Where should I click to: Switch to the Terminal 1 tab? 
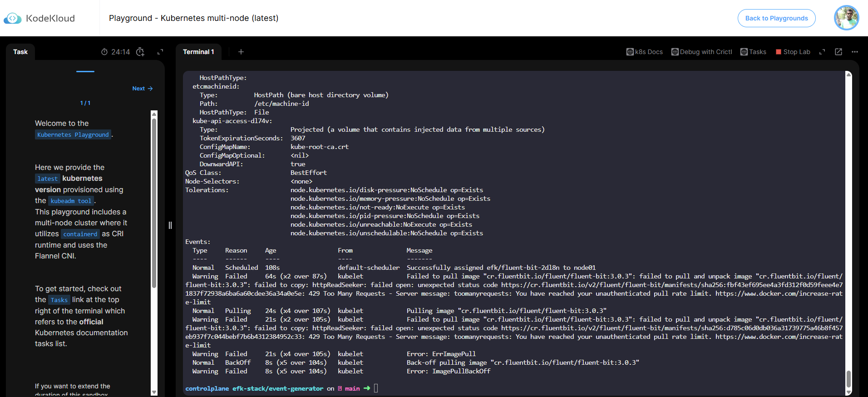(x=198, y=52)
